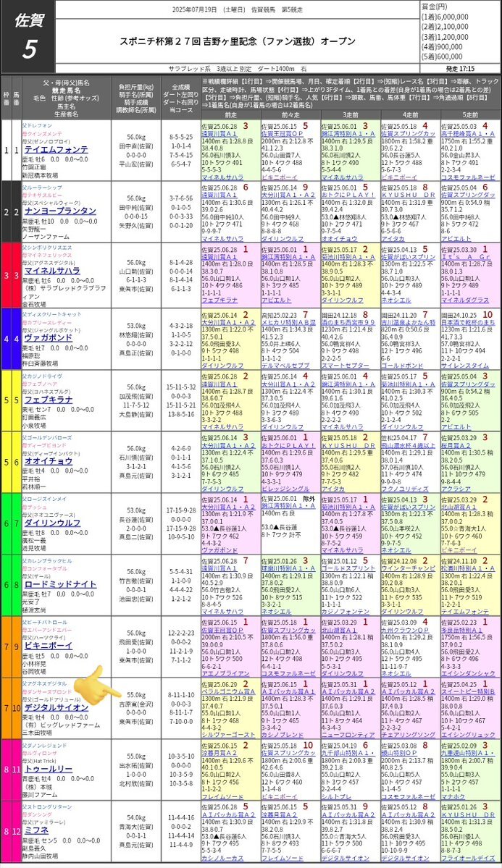This screenshot has height=868, width=502.
Task: Open 日本酒で乾杯のまち race link
Action: pyautogui.click(x=468, y=322)
